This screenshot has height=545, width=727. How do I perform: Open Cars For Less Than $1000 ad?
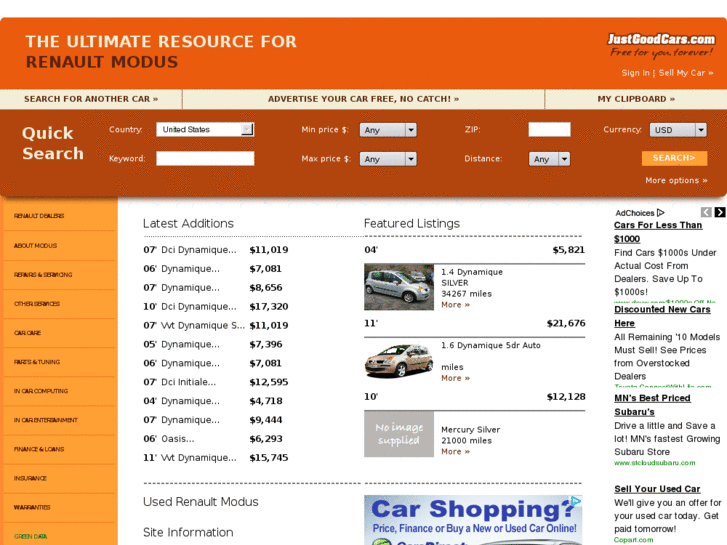coord(658,232)
